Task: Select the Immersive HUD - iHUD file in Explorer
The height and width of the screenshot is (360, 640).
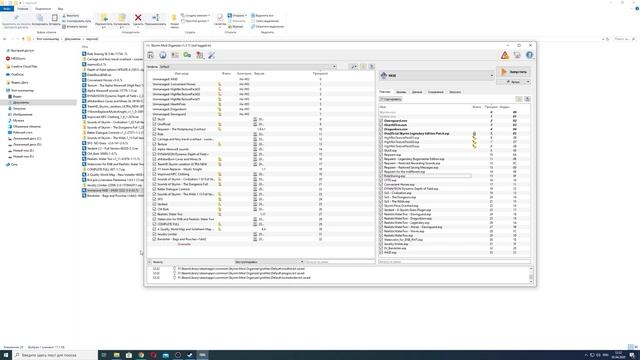Action: tap(113, 190)
